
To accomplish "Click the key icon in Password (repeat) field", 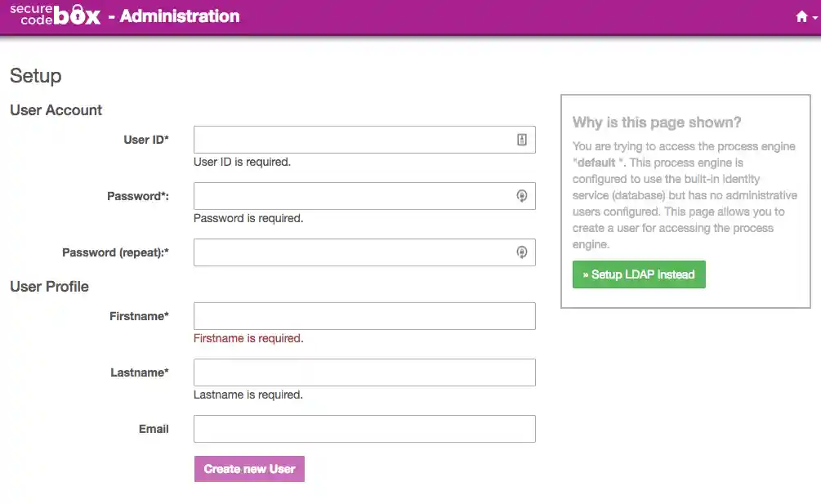I will coord(522,252).
